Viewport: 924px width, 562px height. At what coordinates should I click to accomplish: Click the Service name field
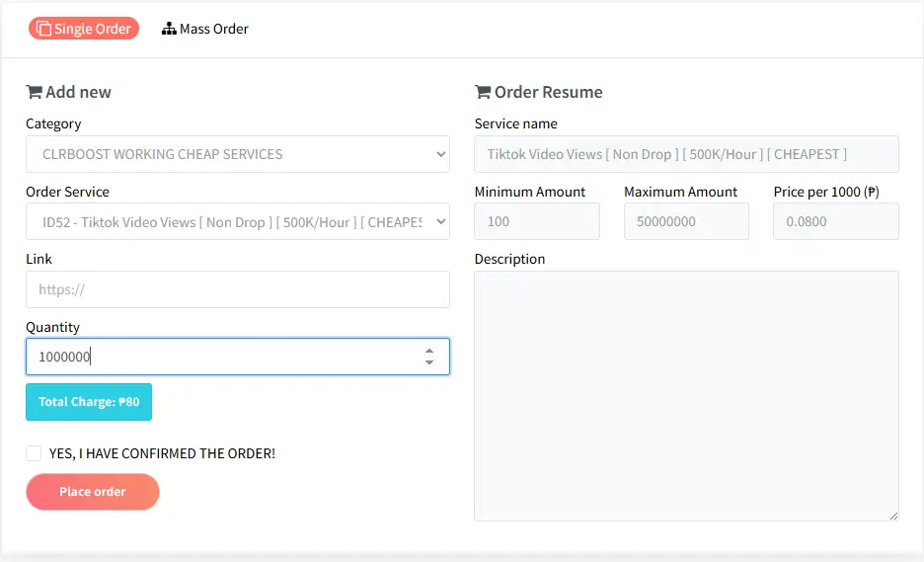(x=686, y=154)
